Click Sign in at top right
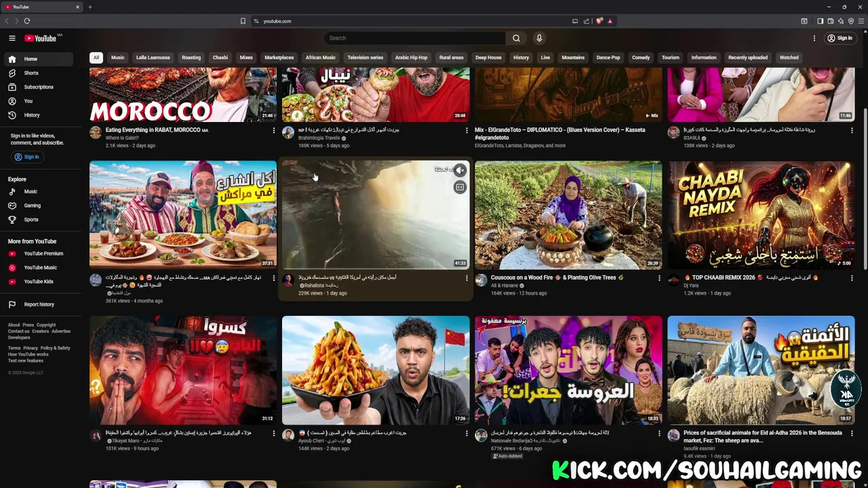The width and height of the screenshot is (868, 488). tap(840, 38)
